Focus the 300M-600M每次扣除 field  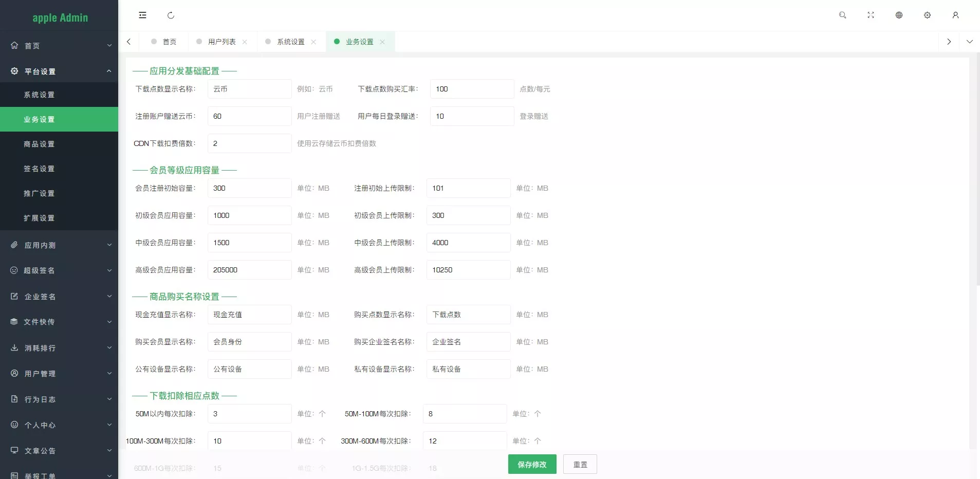[465, 441]
